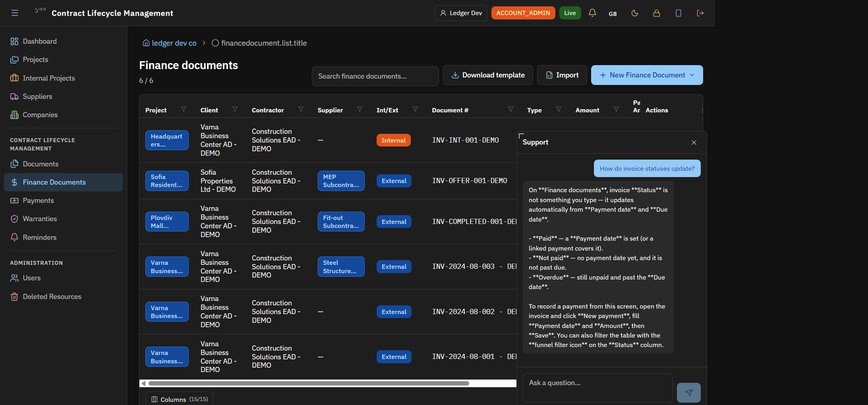
Task: Open Suppliers page
Action: point(64,96)
